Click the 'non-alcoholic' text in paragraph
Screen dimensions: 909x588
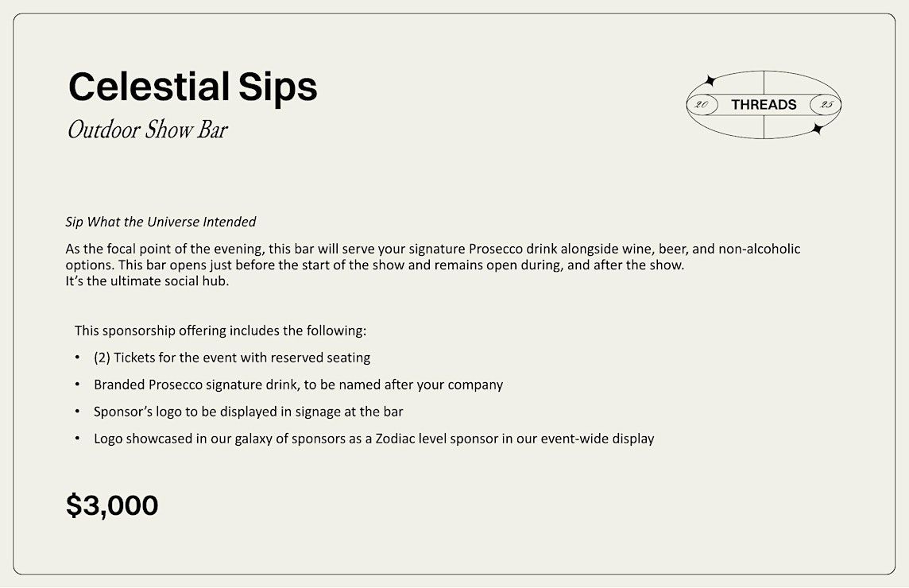(760, 250)
